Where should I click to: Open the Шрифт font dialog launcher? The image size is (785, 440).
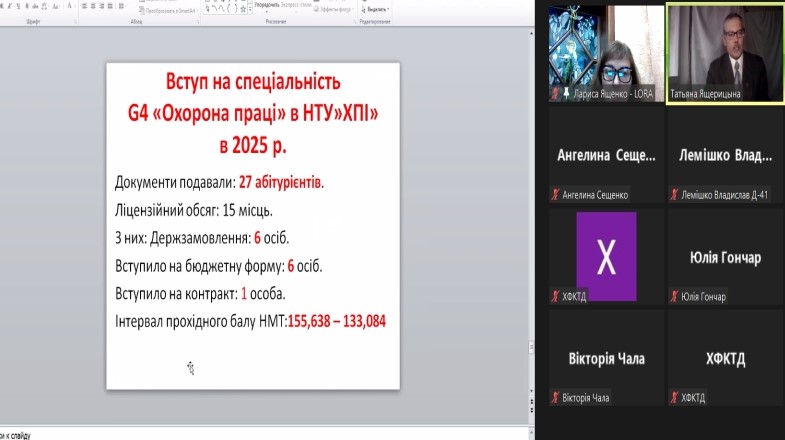click(x=76, y=22)
